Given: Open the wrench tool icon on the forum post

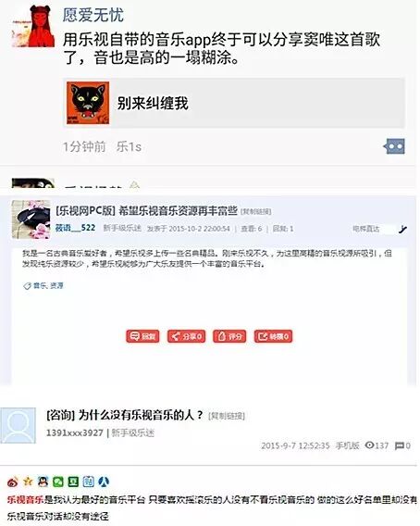Looking at the screenshot, I should (x=402, y=229).
